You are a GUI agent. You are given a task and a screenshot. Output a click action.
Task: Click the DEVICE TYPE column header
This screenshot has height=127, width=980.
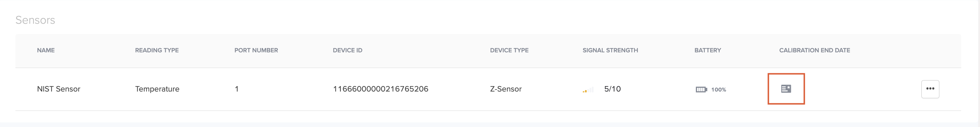point(509,50)
